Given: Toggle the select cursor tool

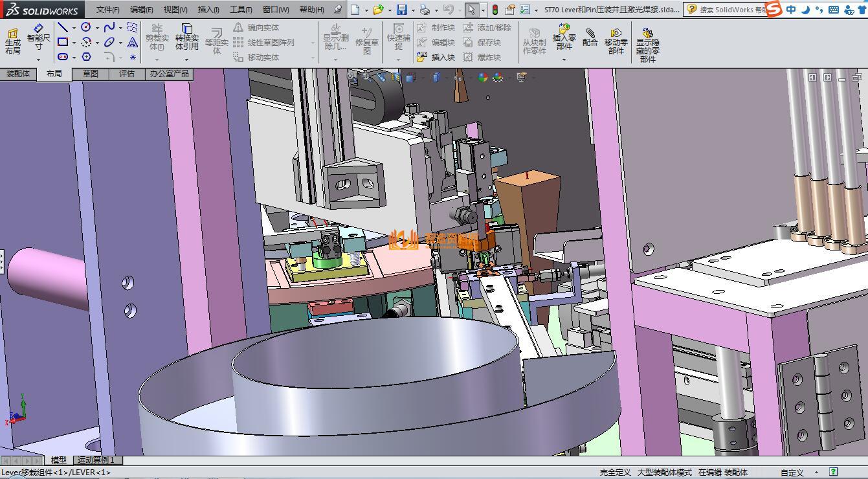Looking at the screenshot, I should [471, 10].
